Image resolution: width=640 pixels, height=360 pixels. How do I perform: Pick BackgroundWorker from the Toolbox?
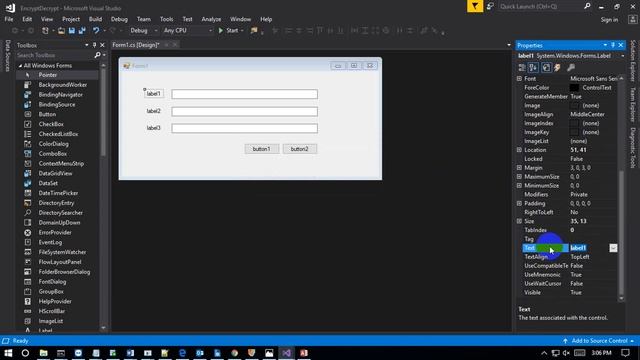click(62, 85)
